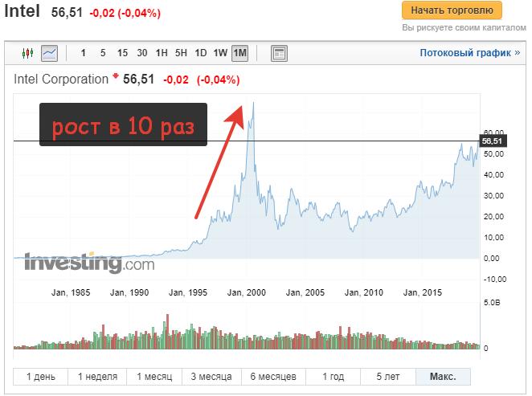Switch interval to 1H

162,54
